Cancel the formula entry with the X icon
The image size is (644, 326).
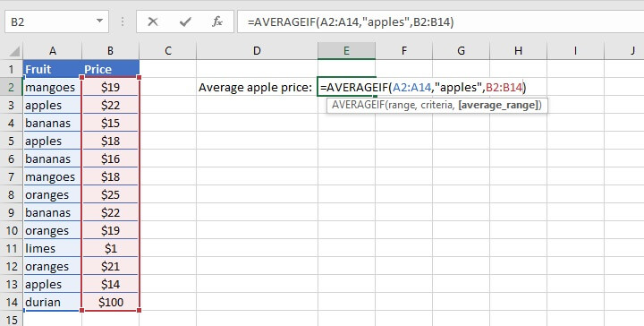[x=153, y=21]
